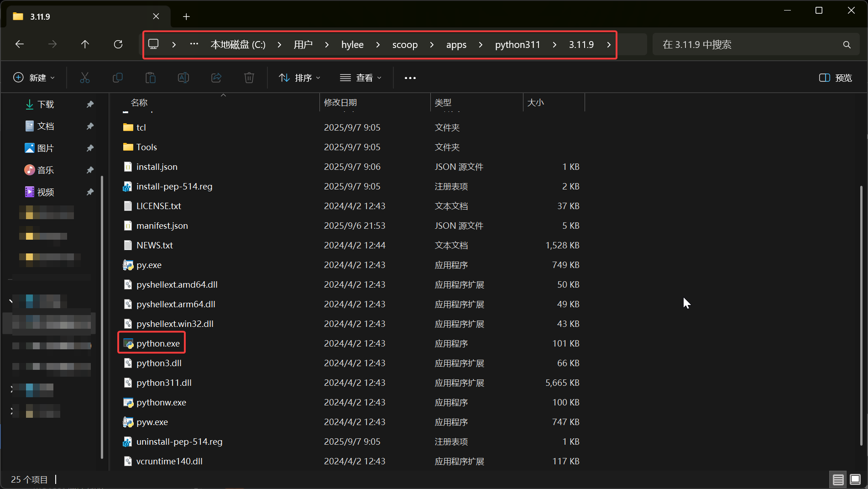Viewport: 868px width, 489px height.
Task: Click the Paste clipboard icon
Action: click(x=150, y=78)
